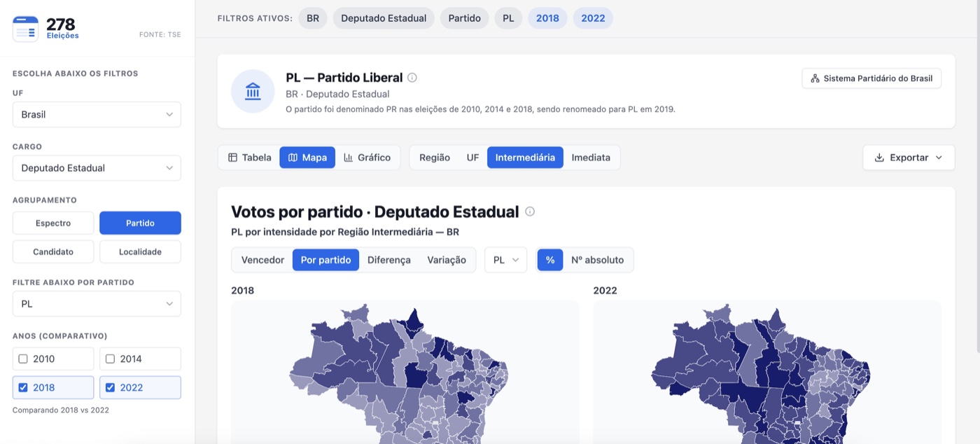
Task: Select Variação map mode
Action: tap(447, 260)
